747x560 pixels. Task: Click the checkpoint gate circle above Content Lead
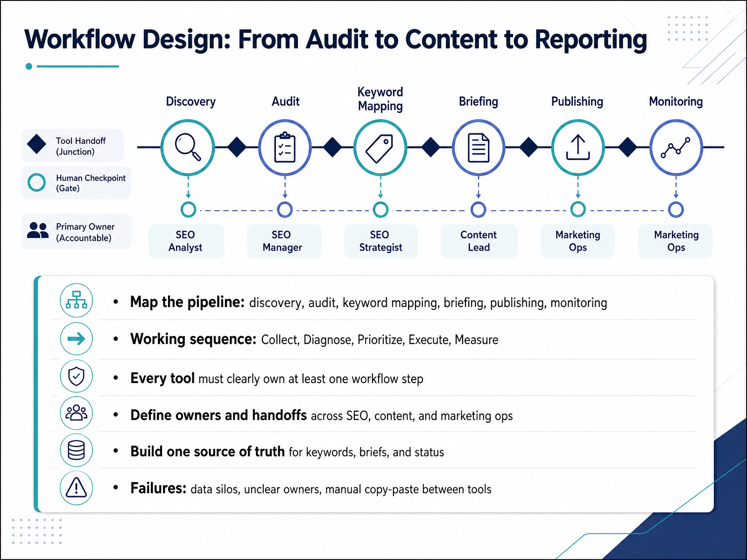[478, 210]
